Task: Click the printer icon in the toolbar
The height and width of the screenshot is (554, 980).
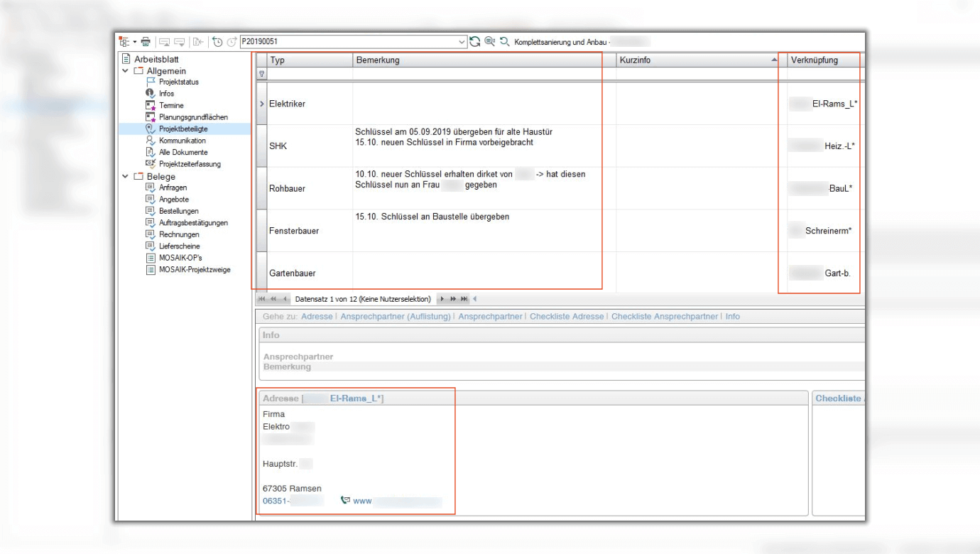Action: tap(146, 42)
